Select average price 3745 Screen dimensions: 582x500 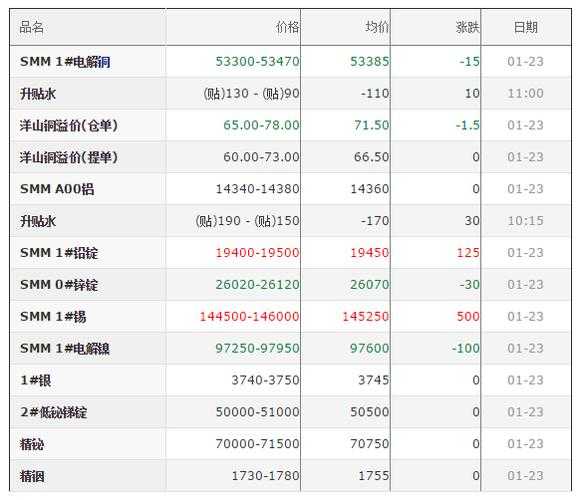(374, 380)
